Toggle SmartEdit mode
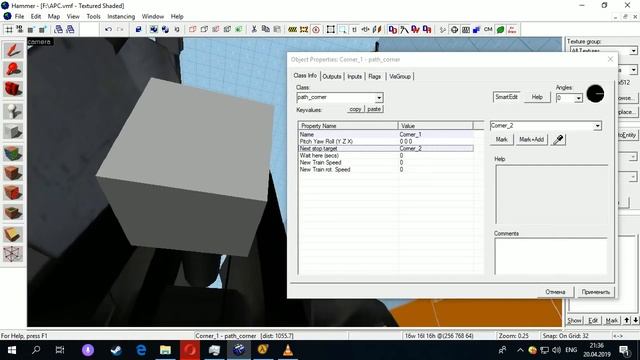This screenshot has height=360, width=640. 506,97
